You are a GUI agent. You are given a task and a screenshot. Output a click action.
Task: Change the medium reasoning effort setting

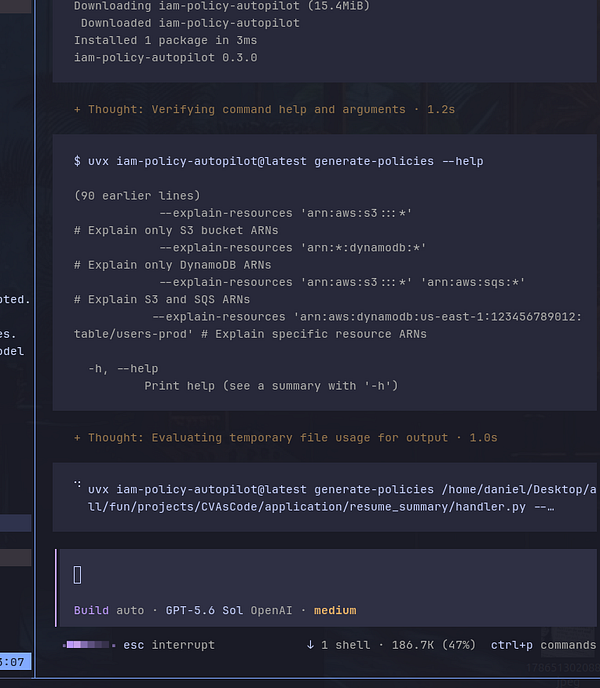pos(335,610)
